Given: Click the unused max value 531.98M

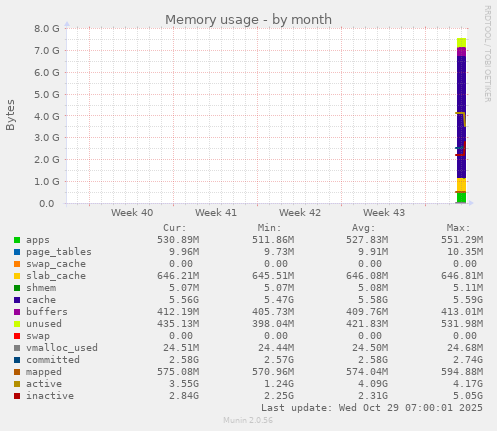Looking at the screenshot, I should pyautogui.click(x=462, y=324).
